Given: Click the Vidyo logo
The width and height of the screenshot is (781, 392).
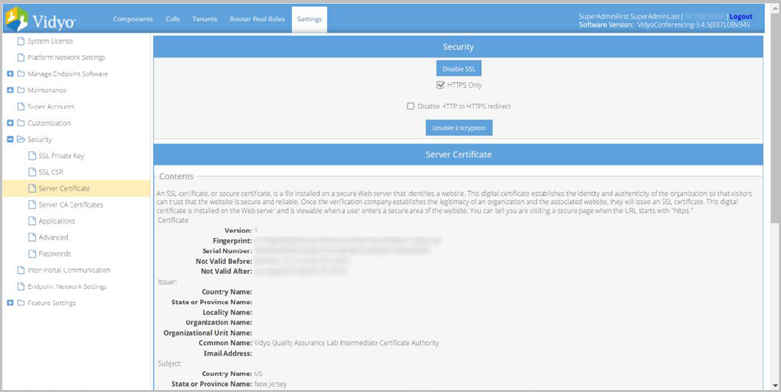Looking at the screenshot, I should [40, 19].
